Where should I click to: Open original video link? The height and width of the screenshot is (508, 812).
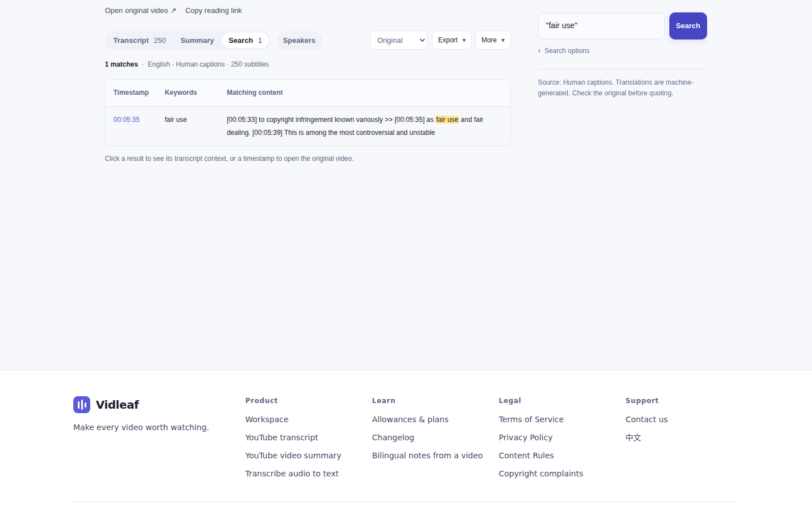point(140,11)
